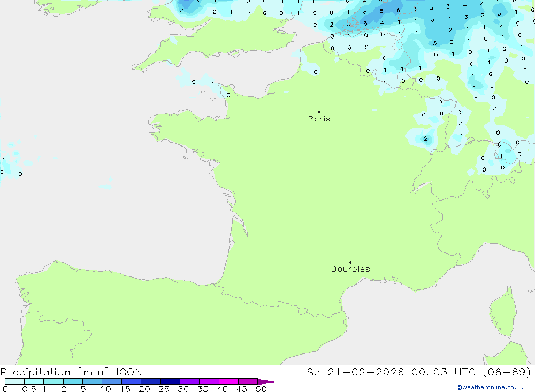Pick the magenta swatch between 40 and 45

tap(228, 381)
